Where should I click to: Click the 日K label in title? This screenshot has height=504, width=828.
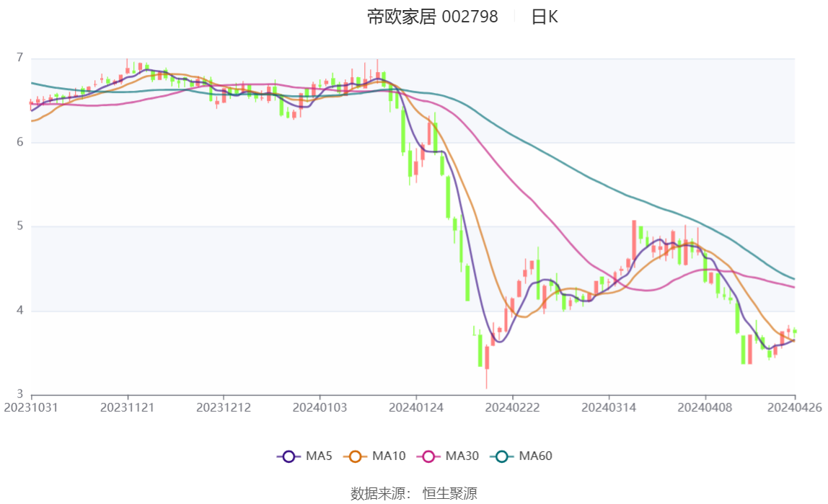coord(545,17)
